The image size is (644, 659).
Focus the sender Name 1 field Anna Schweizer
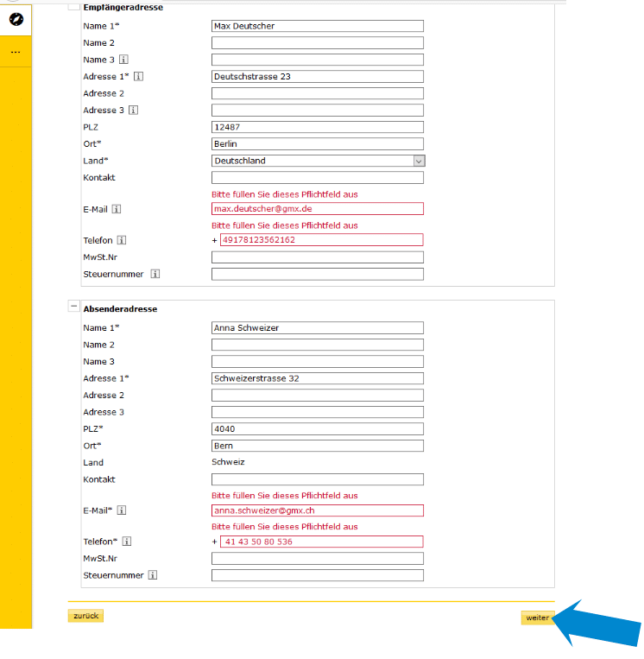(x=317, y=328)
